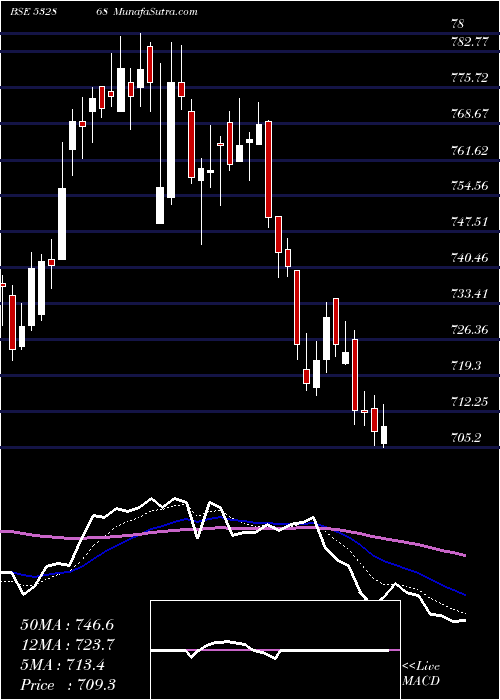This screenshot has width=500, height=700.
Task: Click the 740.46 price axis label
Action: pos(470,258)
